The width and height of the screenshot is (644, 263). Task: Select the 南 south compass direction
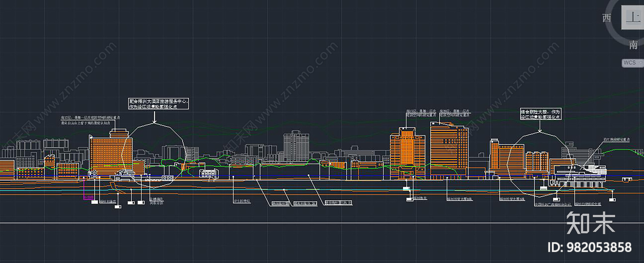click(634, 45)
